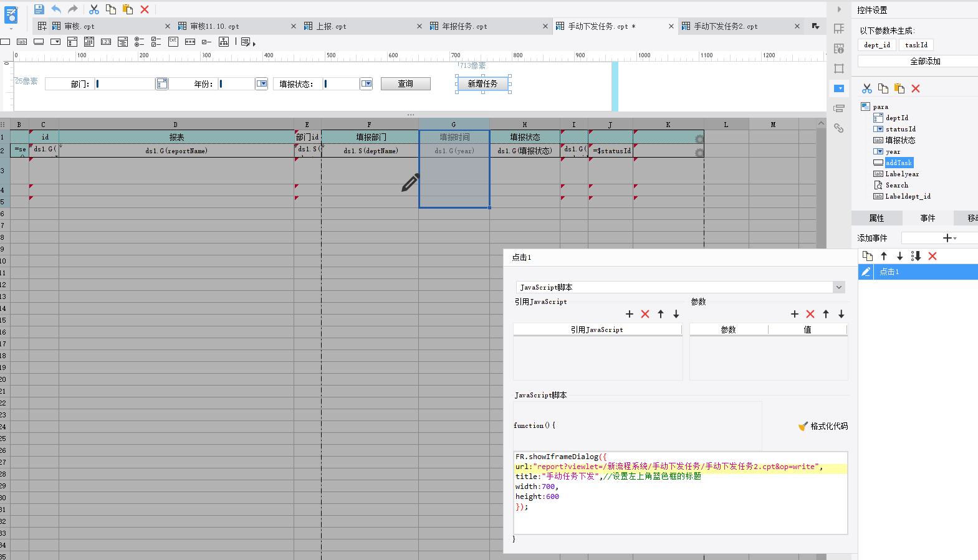The width and height of the screenshot is (978, 560).
Task: Edit the 点击1 event with the pencil icon
Action: [866, 272]
